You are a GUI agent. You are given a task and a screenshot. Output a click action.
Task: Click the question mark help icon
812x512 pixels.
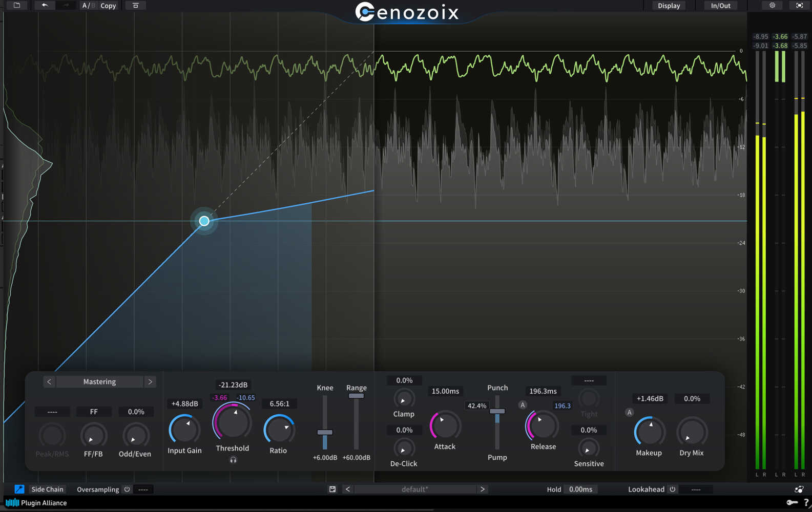tap(806, 503)
